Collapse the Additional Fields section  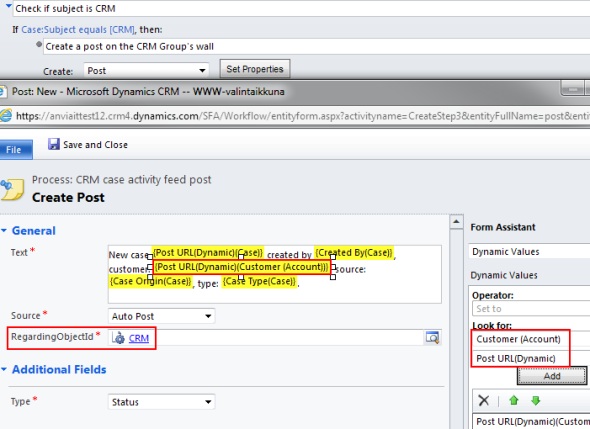click(x=4, y=369)
